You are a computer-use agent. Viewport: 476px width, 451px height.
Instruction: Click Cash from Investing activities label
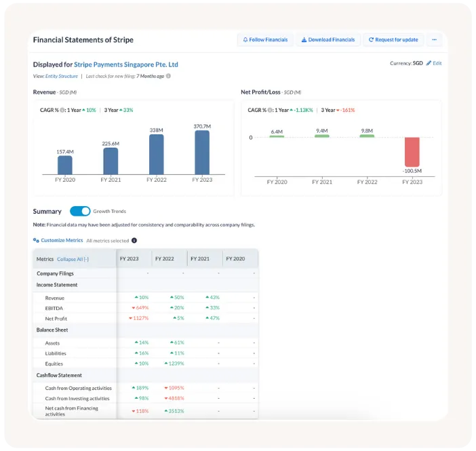coord(77,399)
